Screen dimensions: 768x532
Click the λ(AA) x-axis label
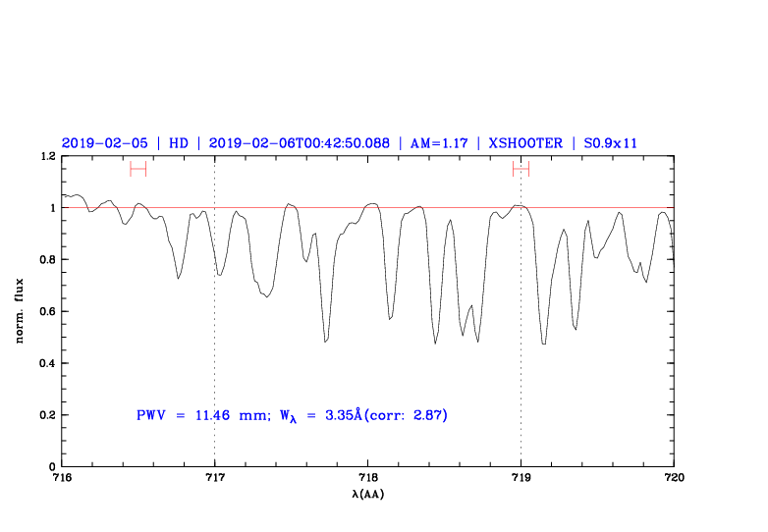[x=367, y=493]
